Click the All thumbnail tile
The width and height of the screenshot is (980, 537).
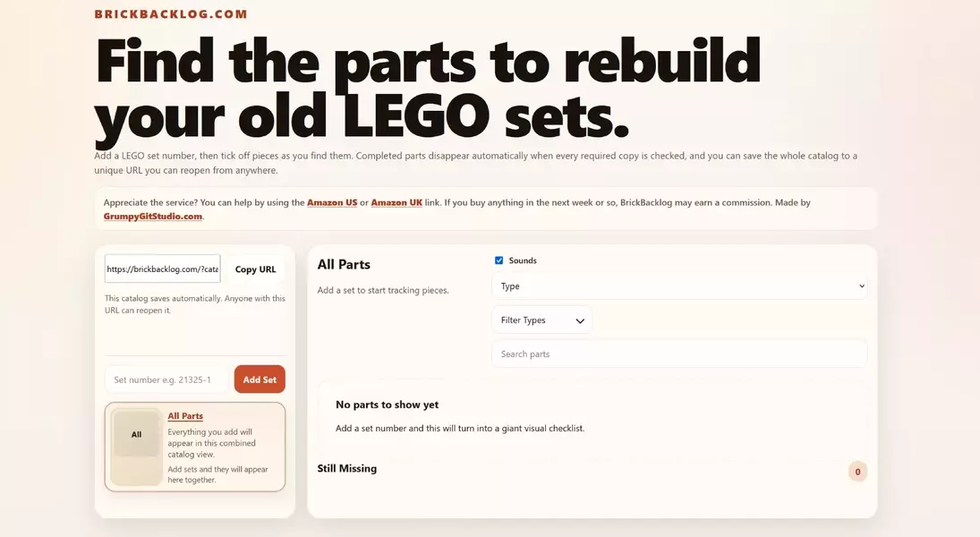[x=136, y=435]
